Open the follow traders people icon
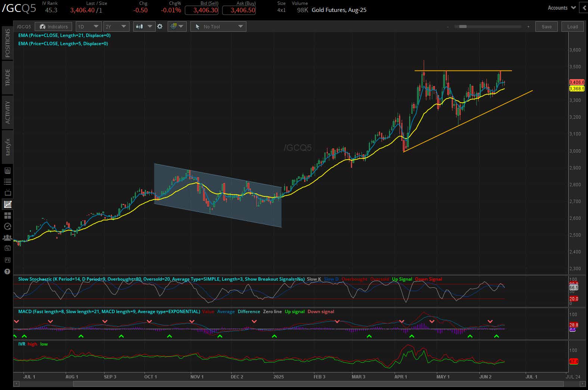The width and height of the screenshot is (588, 390). (x=7, y=237)
